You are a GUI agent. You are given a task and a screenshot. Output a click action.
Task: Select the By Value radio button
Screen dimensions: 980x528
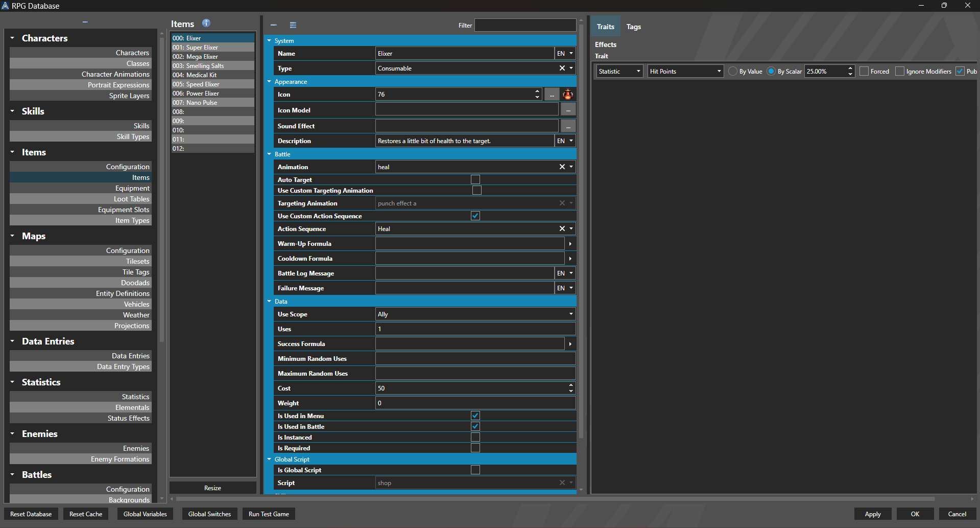pos(733,72)
